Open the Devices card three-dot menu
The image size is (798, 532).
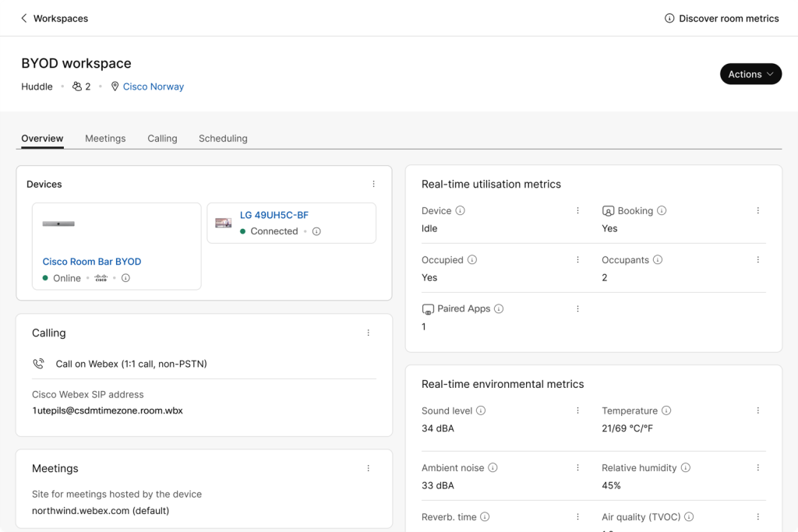pyautogui.click(x=373, y=185)
